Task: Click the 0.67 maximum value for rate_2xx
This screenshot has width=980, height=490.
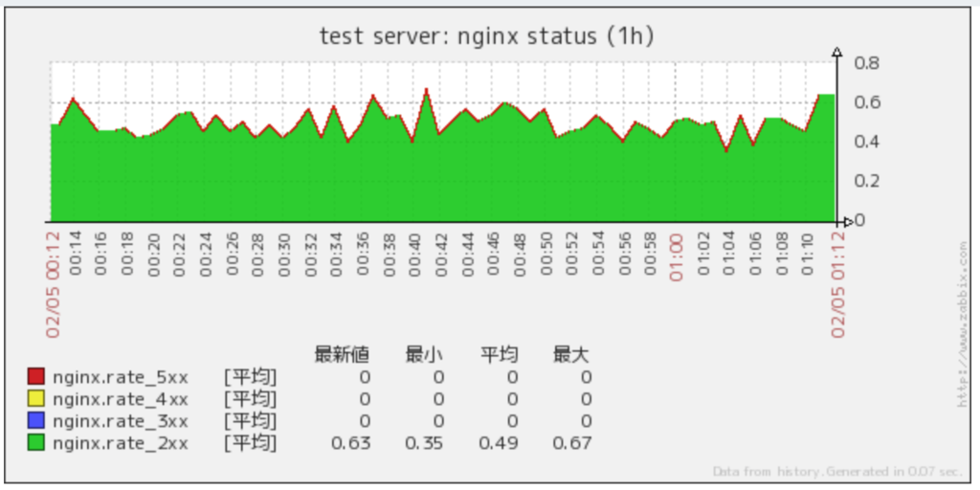Action: click(x=572, y=444)
